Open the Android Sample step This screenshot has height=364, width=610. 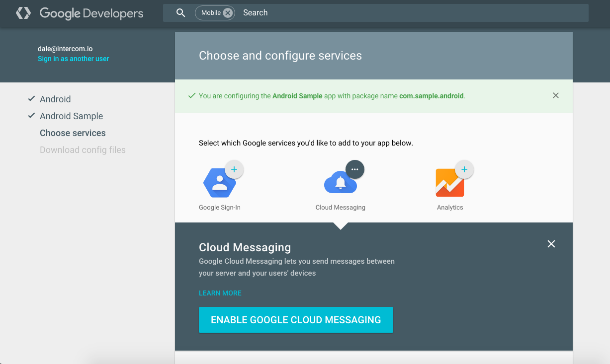coord(72,116)
